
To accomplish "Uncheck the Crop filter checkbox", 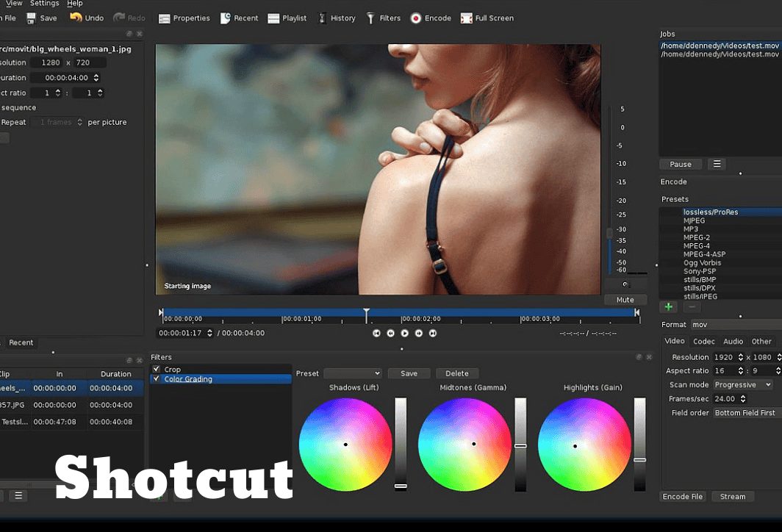I will click(156, 369).
